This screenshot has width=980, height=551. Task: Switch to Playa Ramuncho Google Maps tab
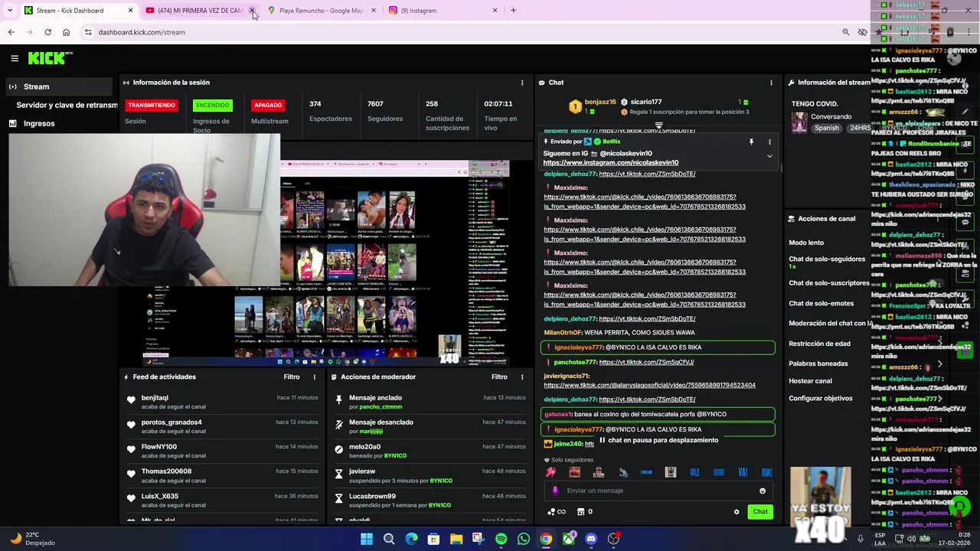321,11
